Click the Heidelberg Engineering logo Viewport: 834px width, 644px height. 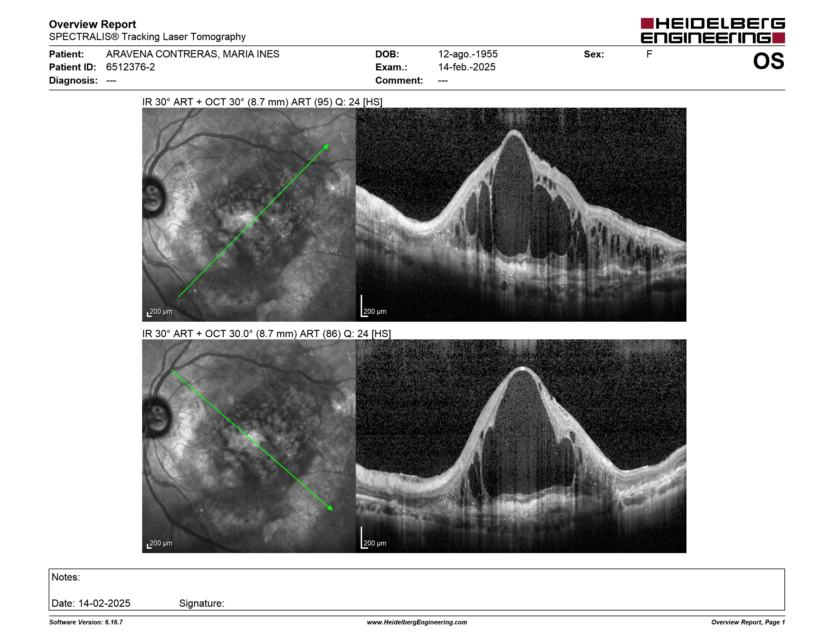pos(713,31)
